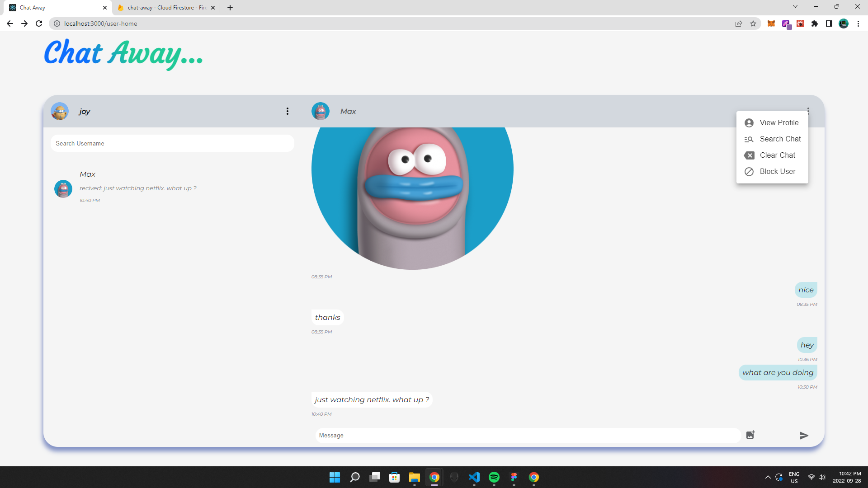Switch to the chat-away Cloud Firestore tab
The image size is (868, 488).
tap(166, 8)
